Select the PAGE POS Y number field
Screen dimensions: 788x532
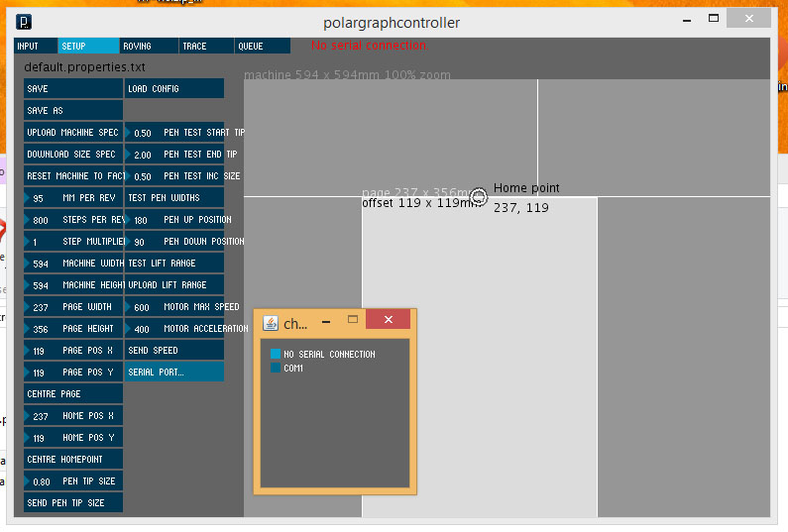73,372
